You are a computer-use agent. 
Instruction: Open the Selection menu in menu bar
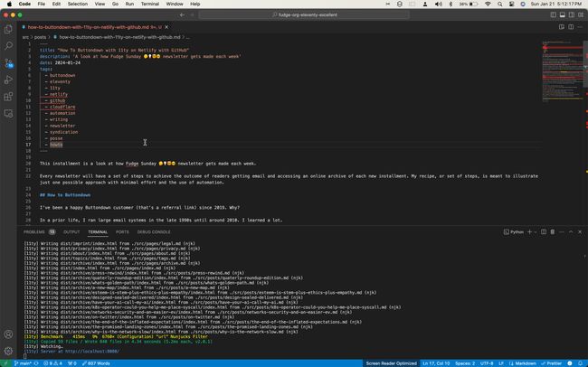[78, 5]
